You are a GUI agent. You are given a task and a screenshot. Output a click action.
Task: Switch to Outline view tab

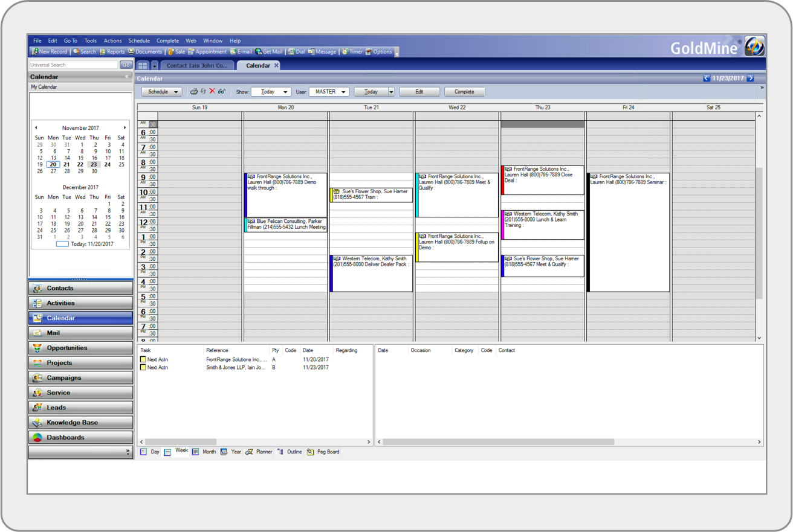pyautogui.click(x=290, y=452)
